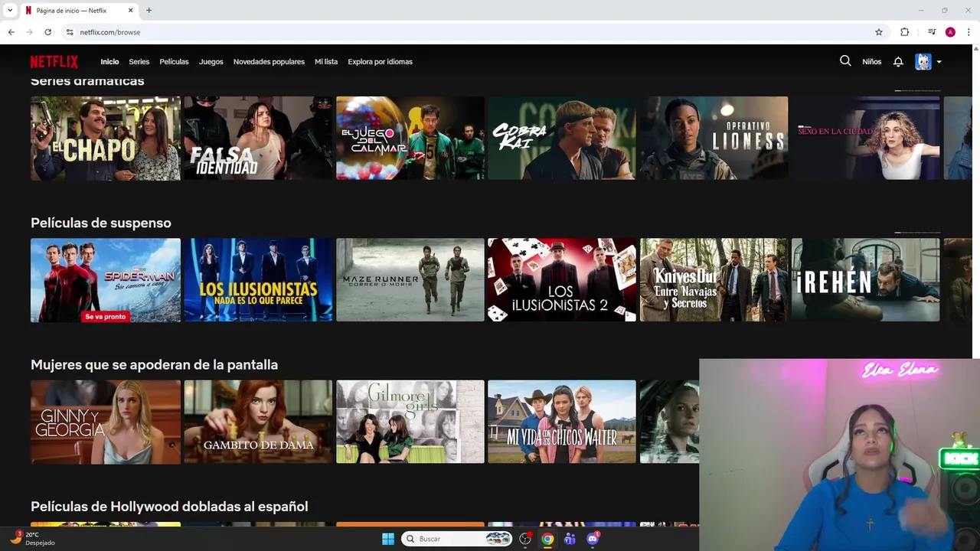Open the taskbar app left of Chrome

click(x=525, y=539)
